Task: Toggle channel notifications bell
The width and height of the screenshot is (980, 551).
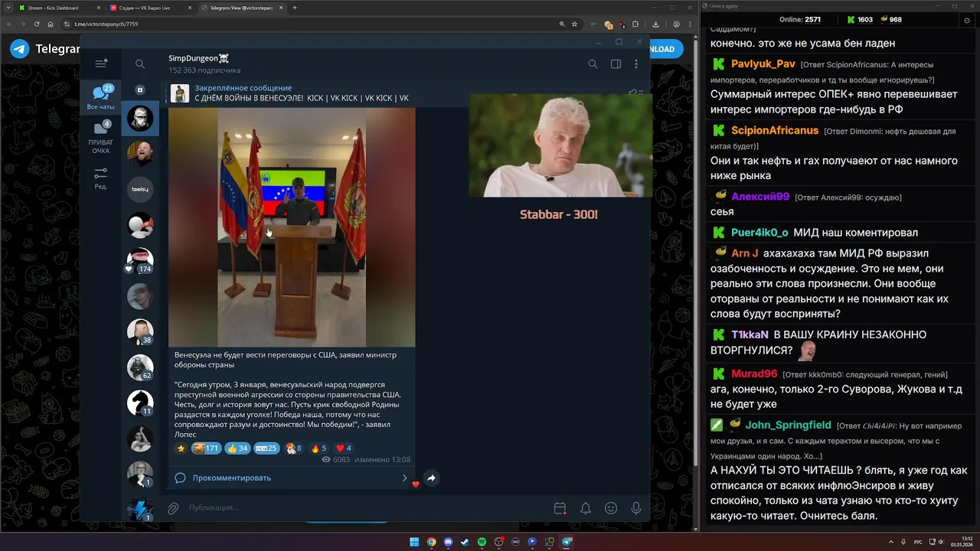Action: [x=586, y=507]
